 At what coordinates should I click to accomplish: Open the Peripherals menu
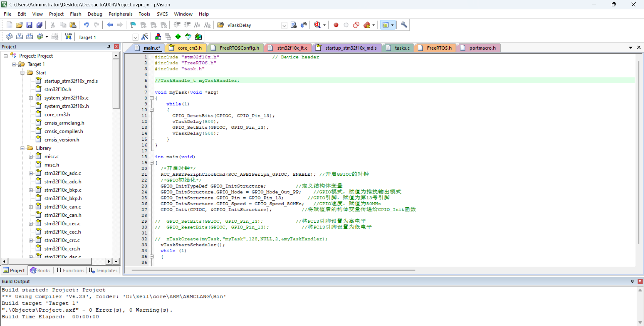[x=120, y=14]
